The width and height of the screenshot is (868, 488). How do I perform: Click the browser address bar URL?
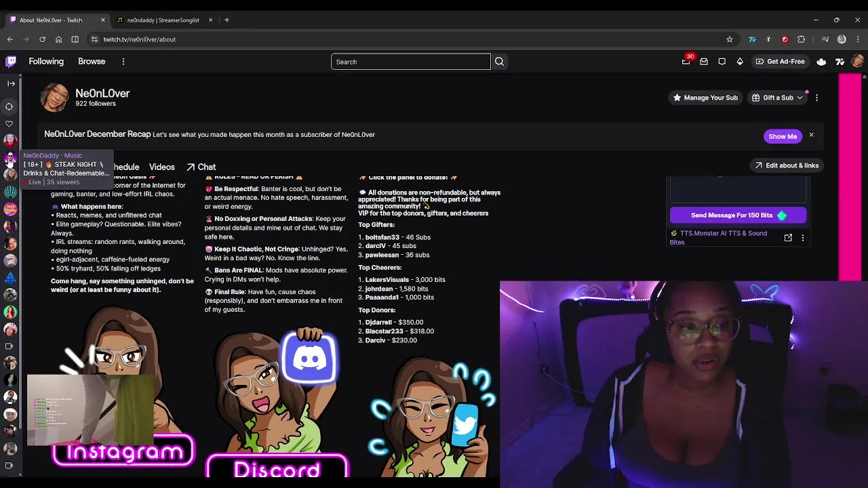tap(140, 39)
